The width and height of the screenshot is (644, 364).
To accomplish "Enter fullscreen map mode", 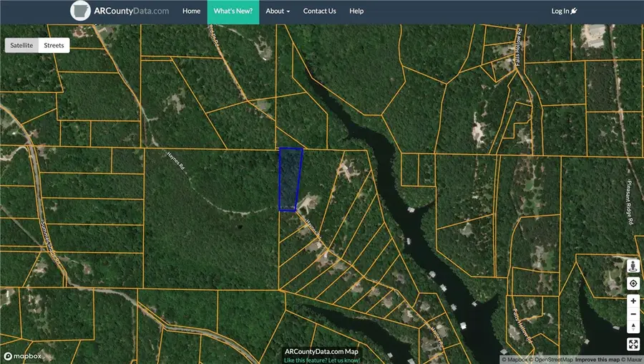I will [x=633, y=345].
